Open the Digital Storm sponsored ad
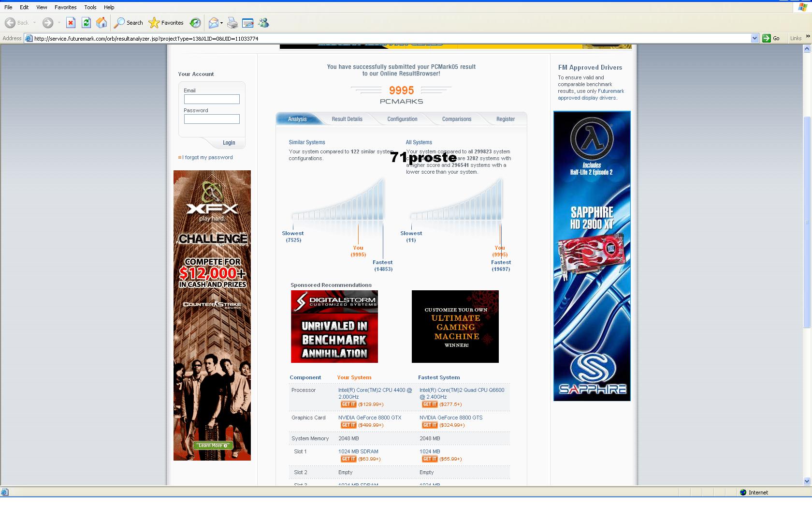This screenshot has width=812, height=508. tap(334, 327)
